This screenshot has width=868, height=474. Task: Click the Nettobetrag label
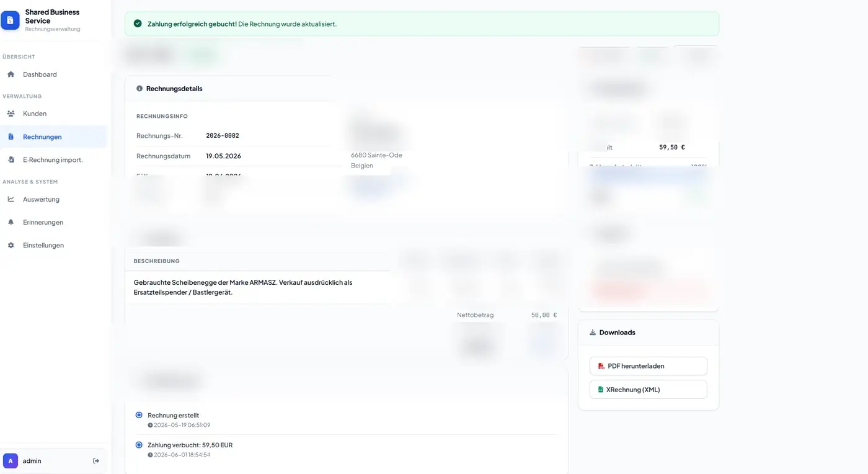[x=475, y=315]
